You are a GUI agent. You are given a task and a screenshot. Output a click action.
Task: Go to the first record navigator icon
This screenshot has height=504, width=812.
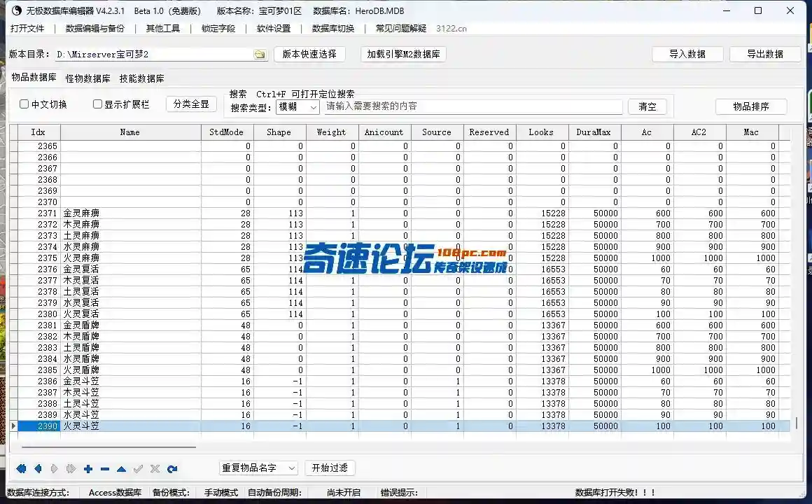click(21, 469)
